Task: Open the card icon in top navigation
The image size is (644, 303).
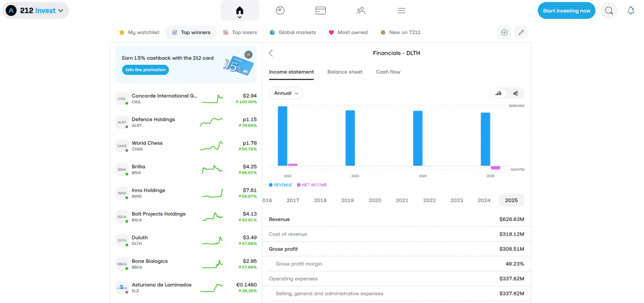Action: [x=320, y=11]
